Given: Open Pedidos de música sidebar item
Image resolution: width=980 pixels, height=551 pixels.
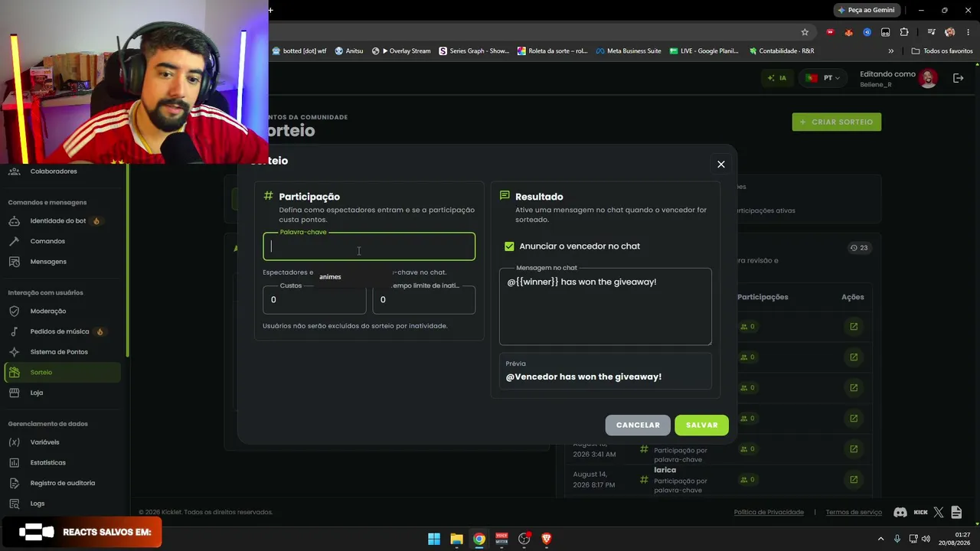Looking at the screenshot, I should click(x=60, y=331).
